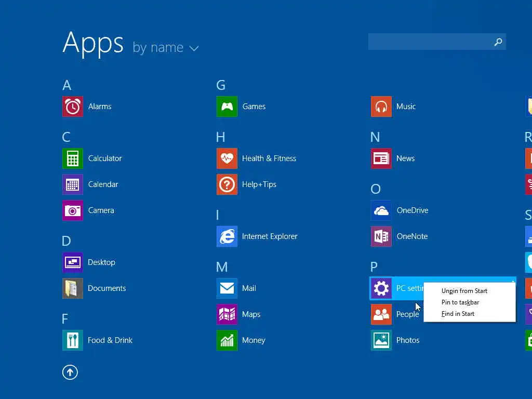The height and width of the screenshot is (399, 532).
Task: Click the letter O group header
Action: (x=376, y=189)
